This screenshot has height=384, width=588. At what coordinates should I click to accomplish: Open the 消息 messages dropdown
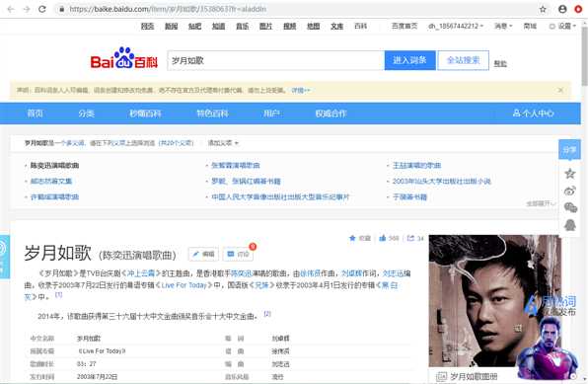(503, 26)
